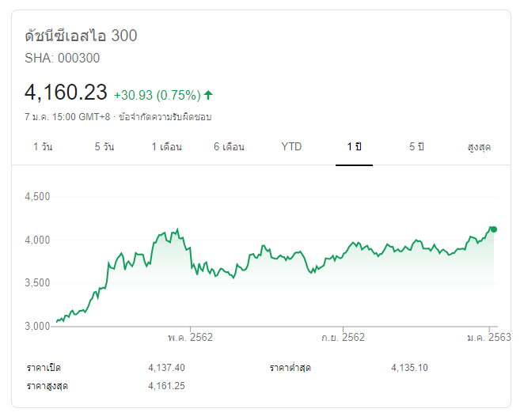
Task: Click the green endpoint dot on the chart
Action: click(494, 229)
